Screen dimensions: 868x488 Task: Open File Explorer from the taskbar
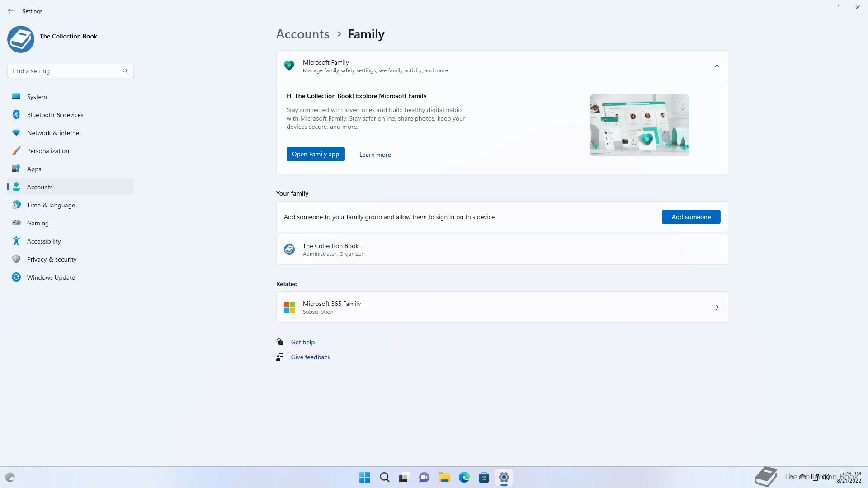[x=444, y=477]
